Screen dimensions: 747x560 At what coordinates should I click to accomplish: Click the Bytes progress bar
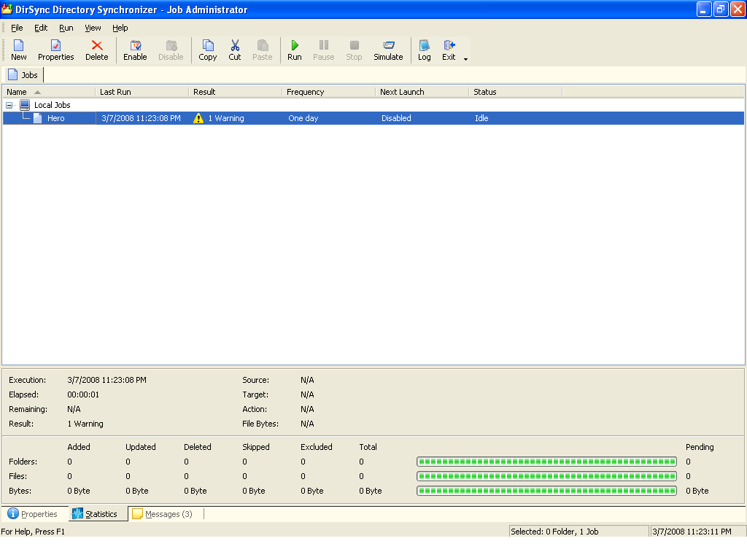[546, 491]
